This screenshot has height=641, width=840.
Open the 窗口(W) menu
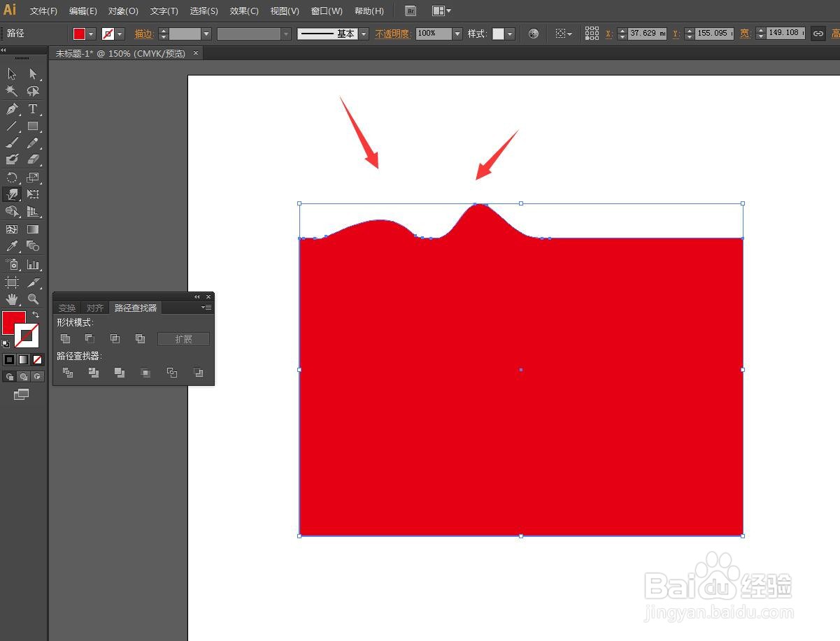coord(327,11)
